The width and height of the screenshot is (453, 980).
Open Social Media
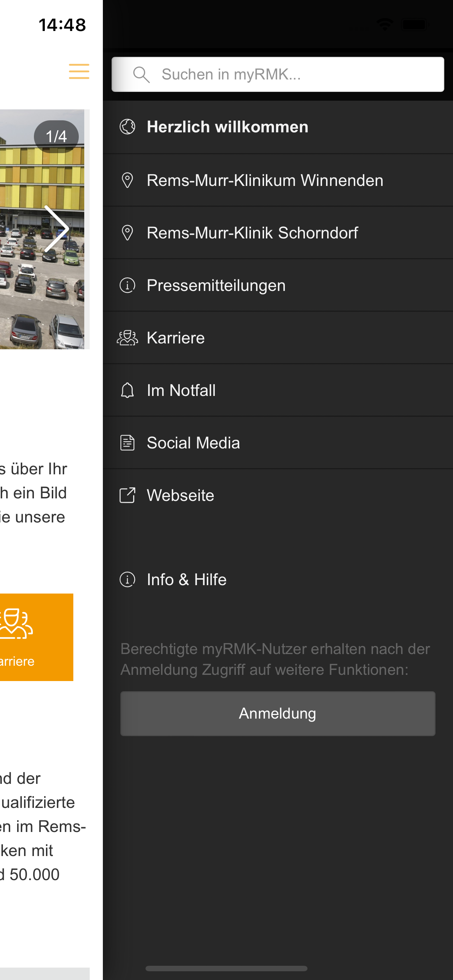click(x=278, y=443)
